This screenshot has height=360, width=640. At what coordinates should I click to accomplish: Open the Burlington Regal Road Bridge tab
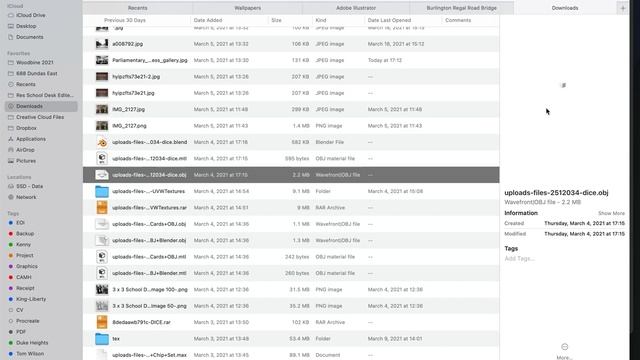coord(462,8)
